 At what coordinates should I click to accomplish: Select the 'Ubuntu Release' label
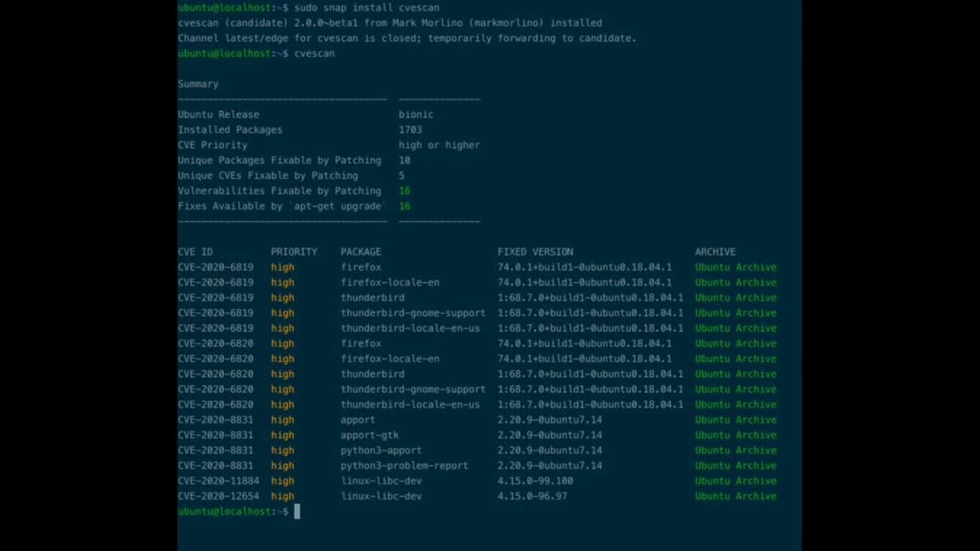point(219,115)
